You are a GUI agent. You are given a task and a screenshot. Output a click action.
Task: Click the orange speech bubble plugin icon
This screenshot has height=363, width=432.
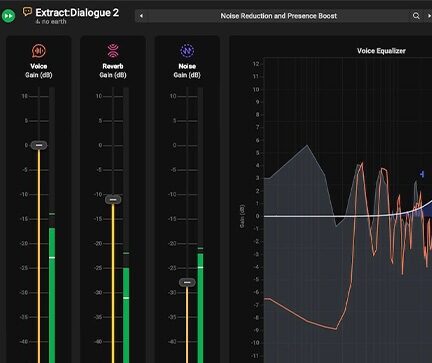pos(27,12)
